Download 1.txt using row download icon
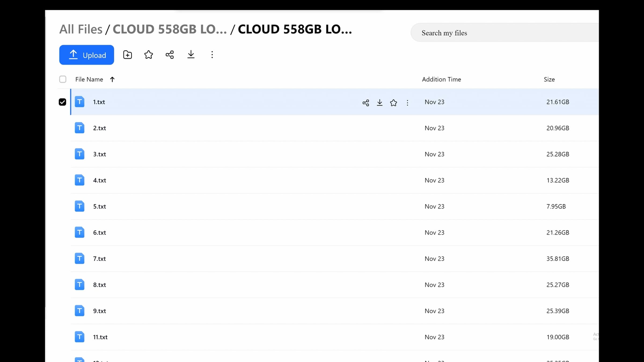 tap(380, 103)
